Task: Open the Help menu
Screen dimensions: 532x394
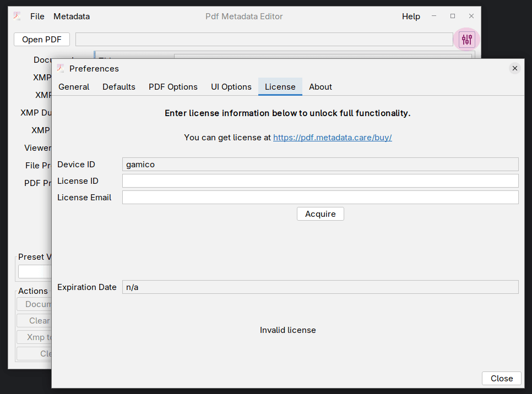Action: click(411, 16)
